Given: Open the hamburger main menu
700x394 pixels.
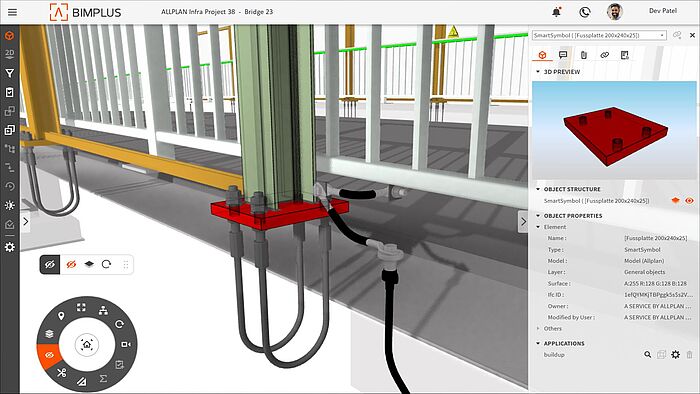Looking at the screenshot, I should click(12, 12).
